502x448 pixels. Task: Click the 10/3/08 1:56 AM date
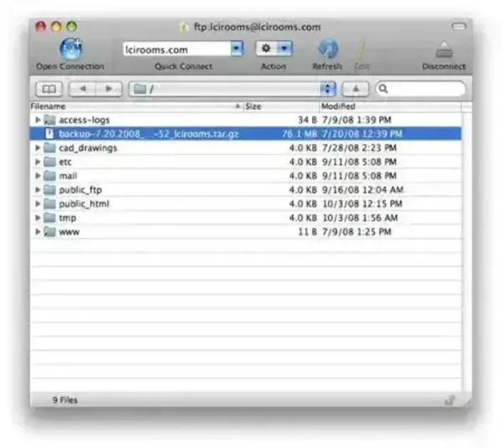(360, 218)
